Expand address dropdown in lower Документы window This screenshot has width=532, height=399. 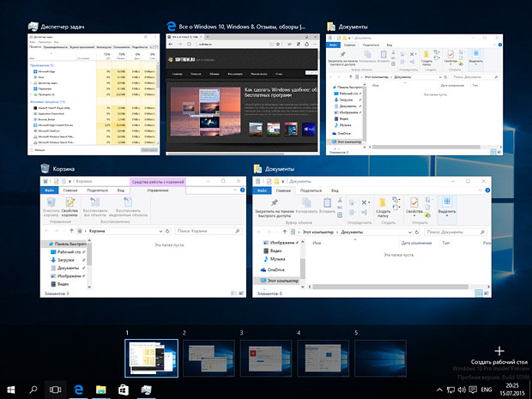410,233
